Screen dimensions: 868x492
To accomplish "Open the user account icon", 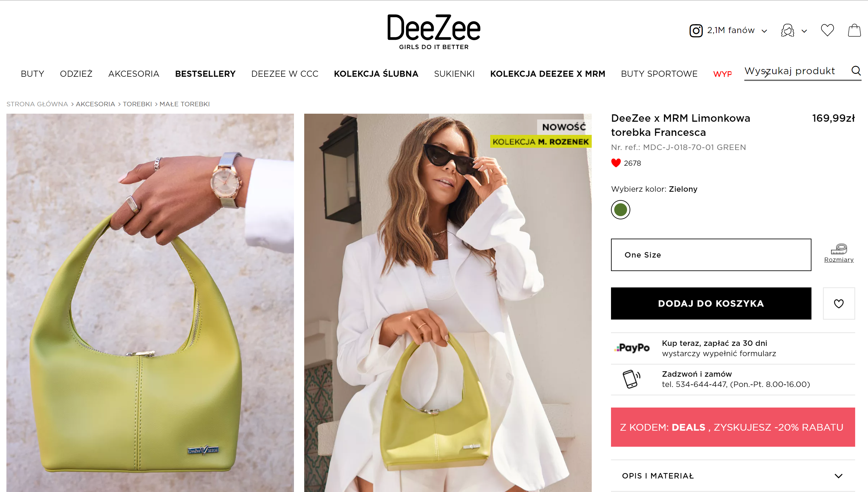I will coord(787,31).
